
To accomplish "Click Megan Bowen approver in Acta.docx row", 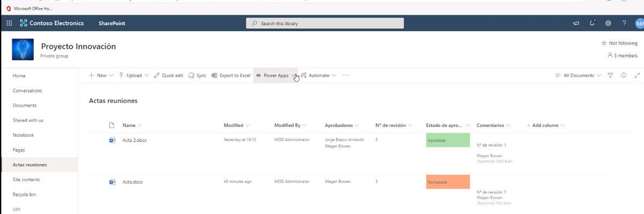I will [338, 181].
